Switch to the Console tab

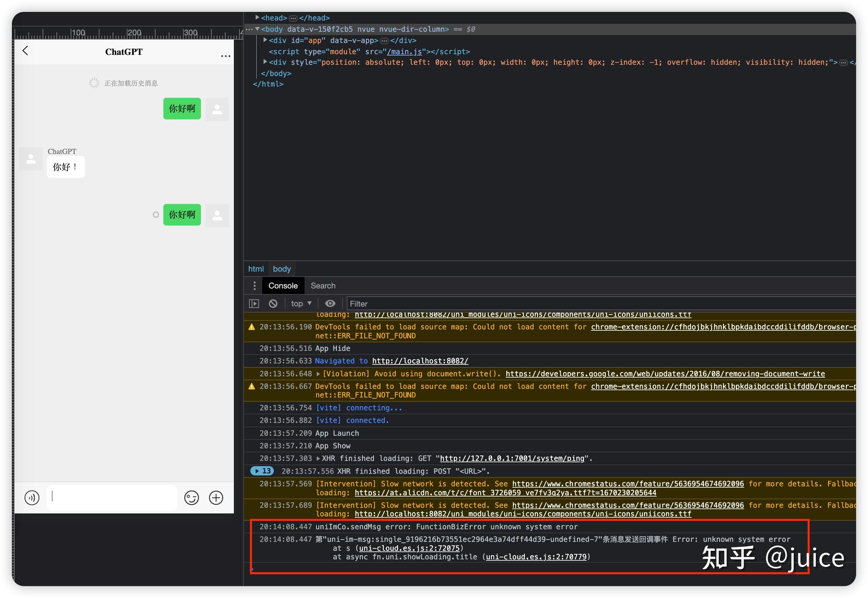point(283,286)
